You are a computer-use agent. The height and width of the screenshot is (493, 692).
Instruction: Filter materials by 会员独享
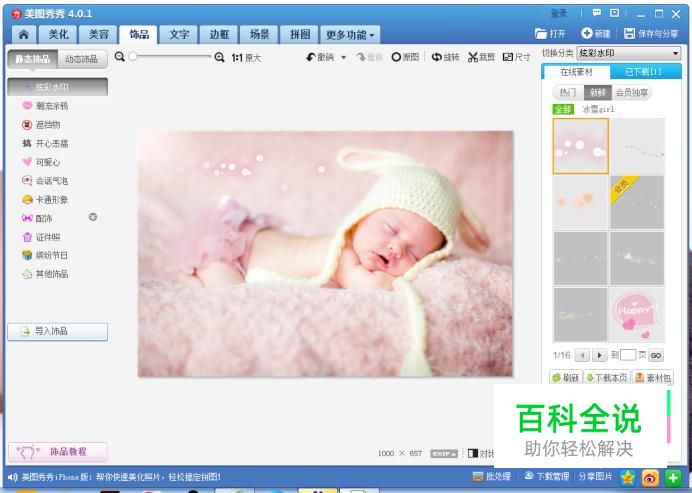[x=632, y=92]
